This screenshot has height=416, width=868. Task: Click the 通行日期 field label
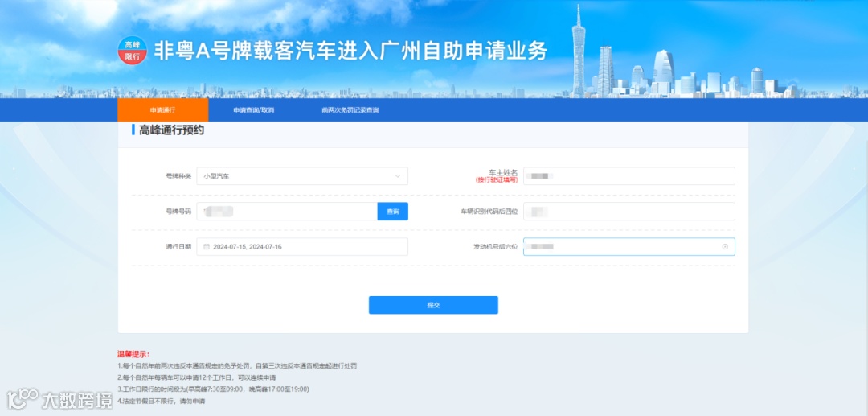coord(178,246)
